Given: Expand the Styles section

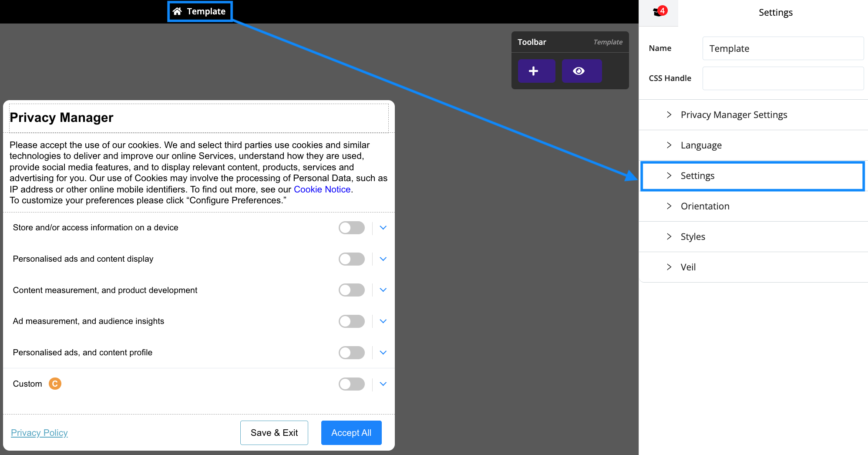Looking at the screenshot, I should click(692, 236).
